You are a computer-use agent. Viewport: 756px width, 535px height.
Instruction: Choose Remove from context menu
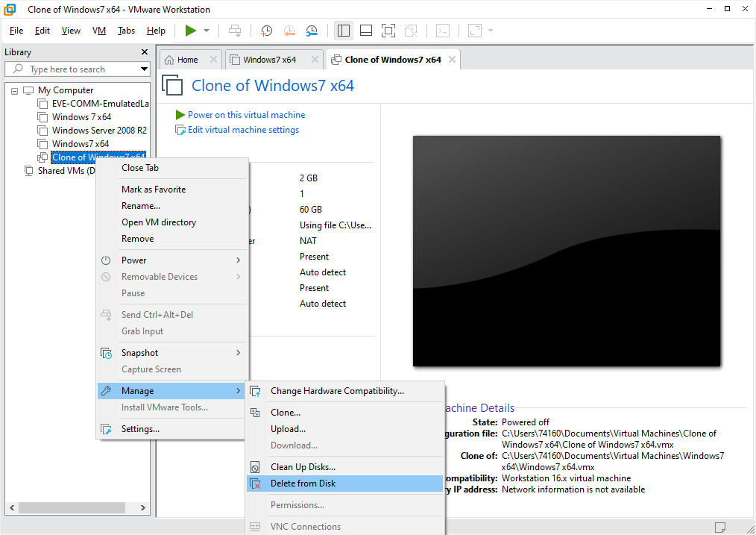click(173, 239)
